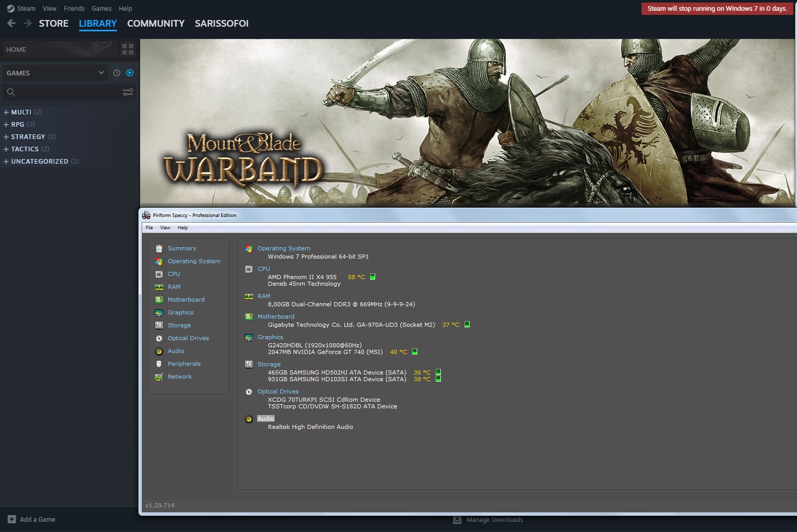
Task: Open the Games menu
Action: coord(102,9)
